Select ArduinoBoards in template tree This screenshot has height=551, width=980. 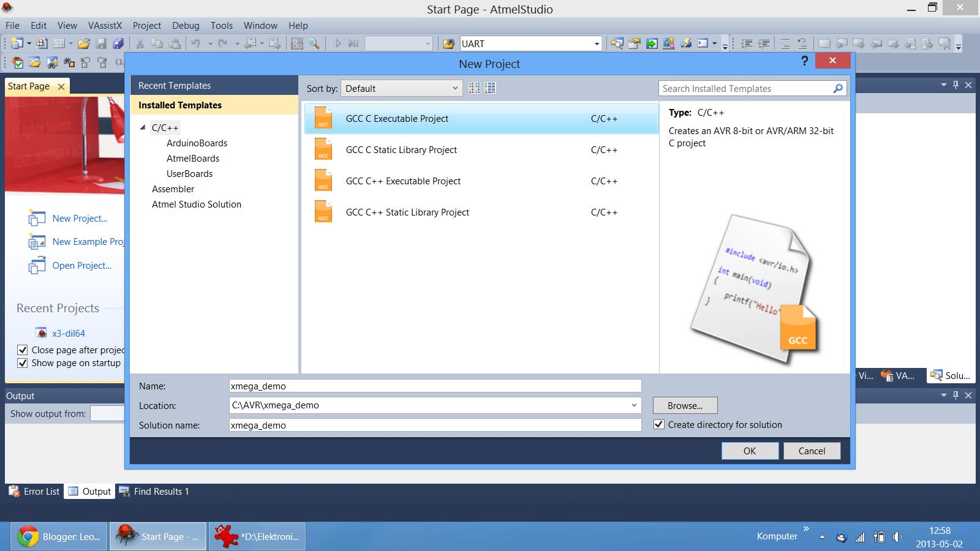(197, 143)
